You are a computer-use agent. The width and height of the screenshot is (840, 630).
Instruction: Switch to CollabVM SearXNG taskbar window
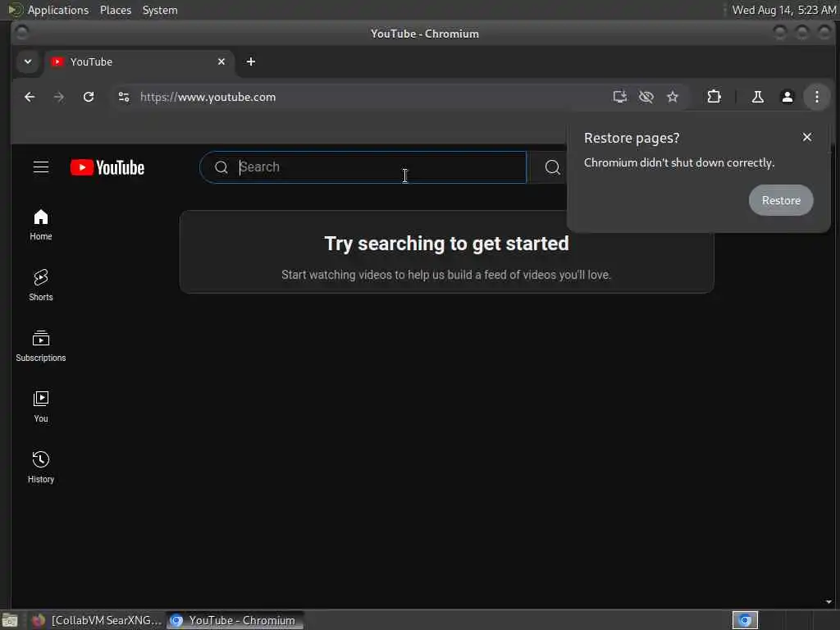click(x=96, y=620)
